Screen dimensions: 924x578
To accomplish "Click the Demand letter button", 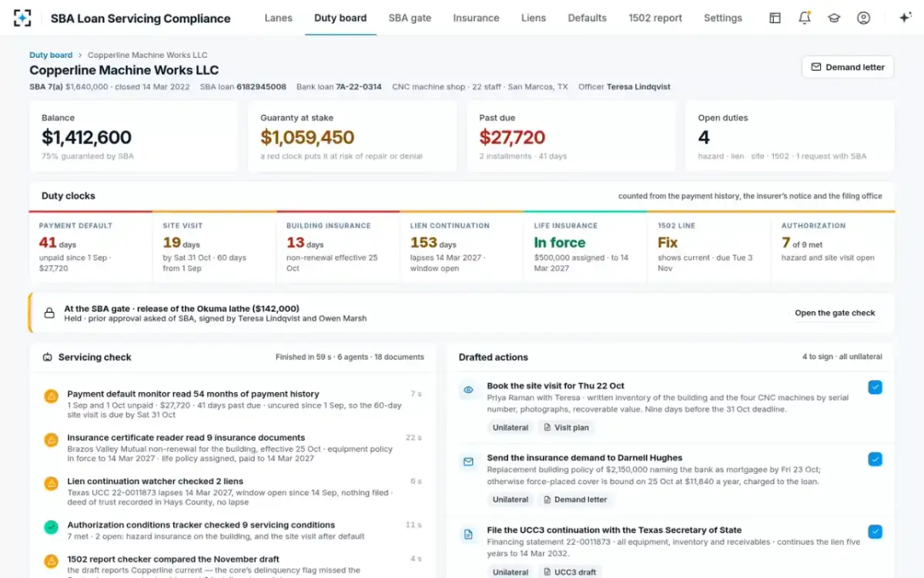I will coord(848,67).
